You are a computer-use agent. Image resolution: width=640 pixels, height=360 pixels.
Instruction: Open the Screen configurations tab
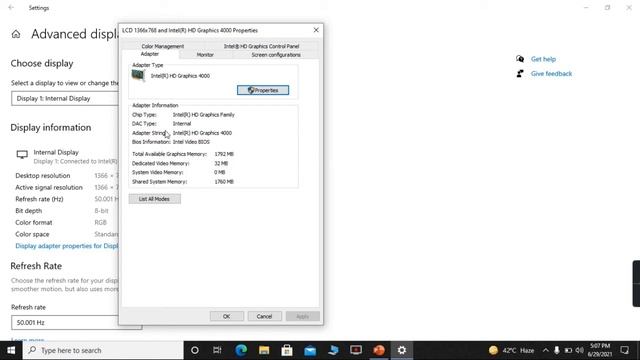click(276, 55)
